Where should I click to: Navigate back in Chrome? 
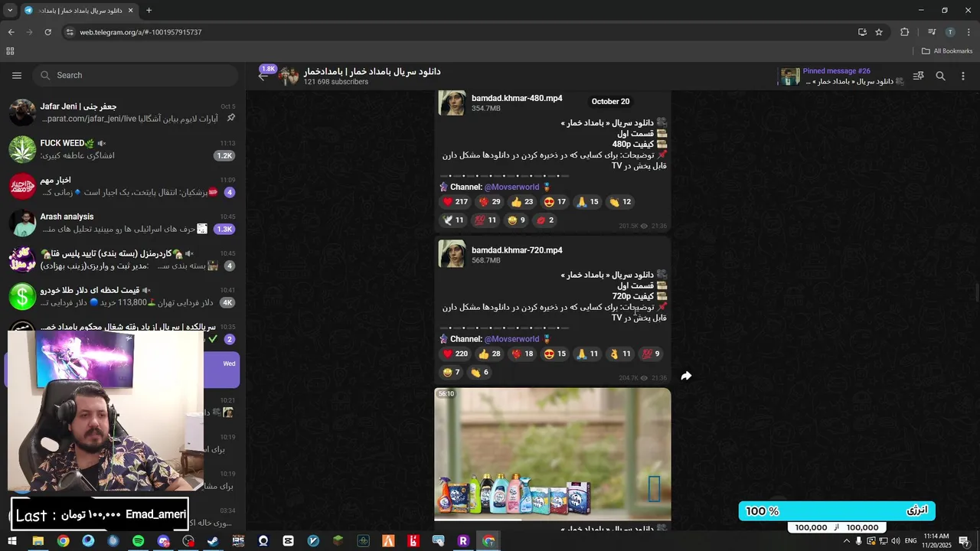(x=11, y=32)
